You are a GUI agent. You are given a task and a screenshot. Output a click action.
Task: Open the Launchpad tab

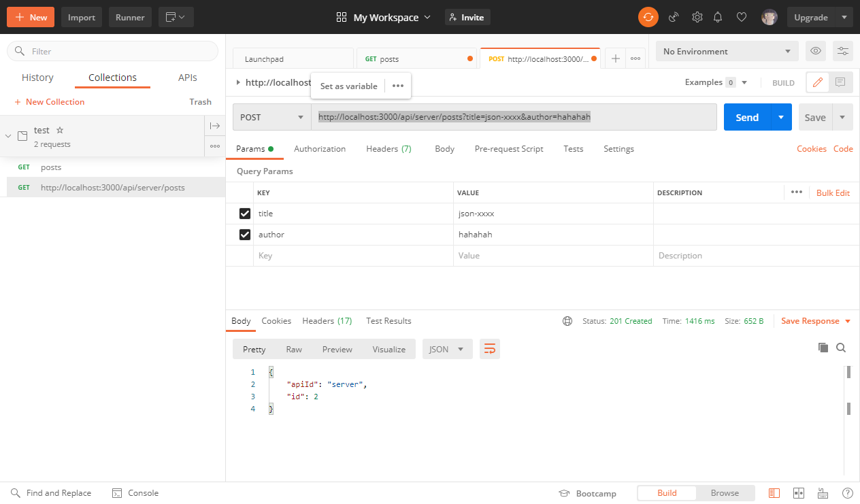click(293, 58)
